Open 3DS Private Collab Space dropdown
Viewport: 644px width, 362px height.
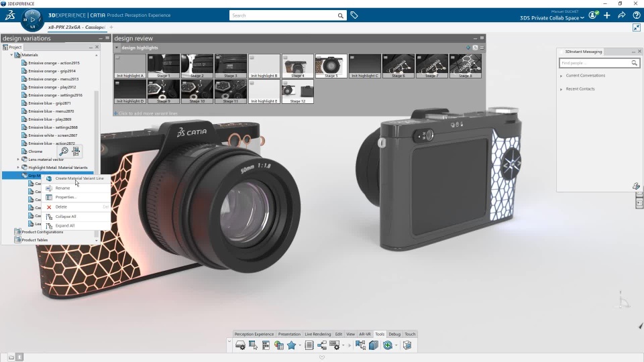click(551, 18)
